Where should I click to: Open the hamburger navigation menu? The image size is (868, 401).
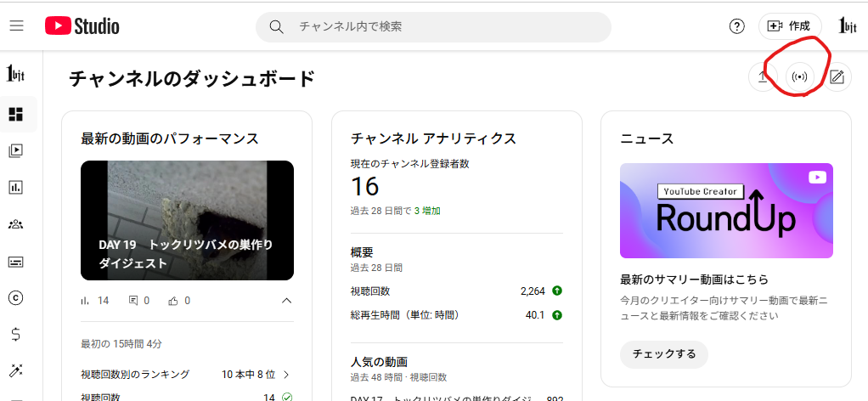[x=17, y=26]
